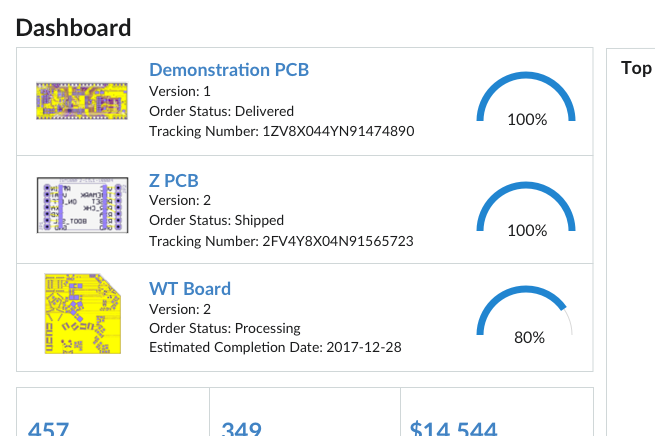Click the Order Status: Processing line
The image size is (655, 436).
pos(225,328)
